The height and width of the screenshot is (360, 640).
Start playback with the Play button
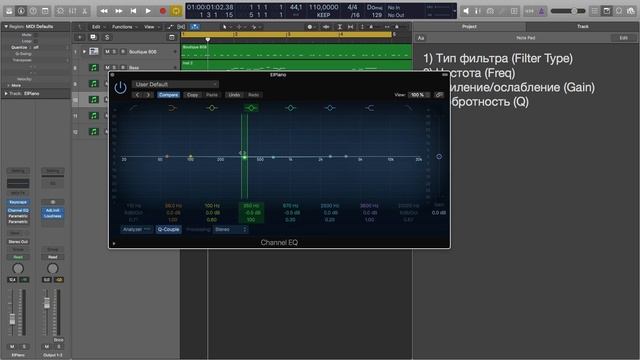tap(148, 11)
